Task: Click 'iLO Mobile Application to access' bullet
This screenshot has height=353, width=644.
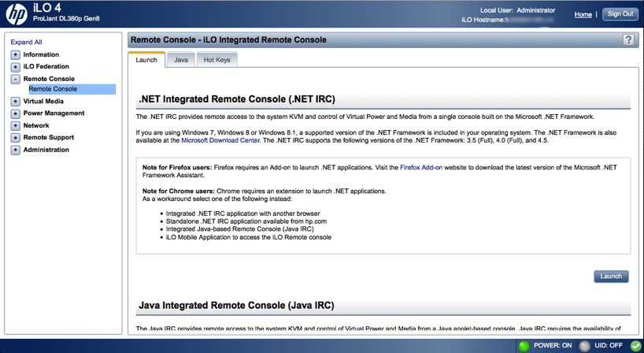Action: pyautogui.click(x=249, y=237)
